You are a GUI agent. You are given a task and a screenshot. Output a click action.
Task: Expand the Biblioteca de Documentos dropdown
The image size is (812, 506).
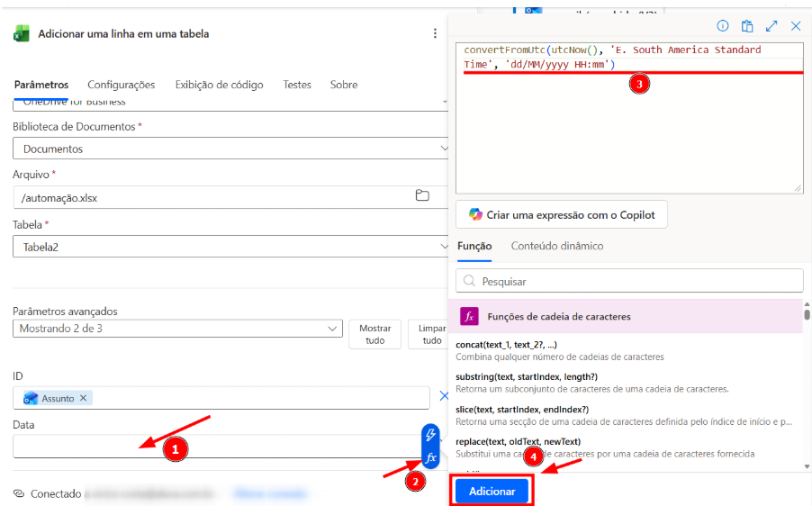pyautogui.click(x=230, y=149)
